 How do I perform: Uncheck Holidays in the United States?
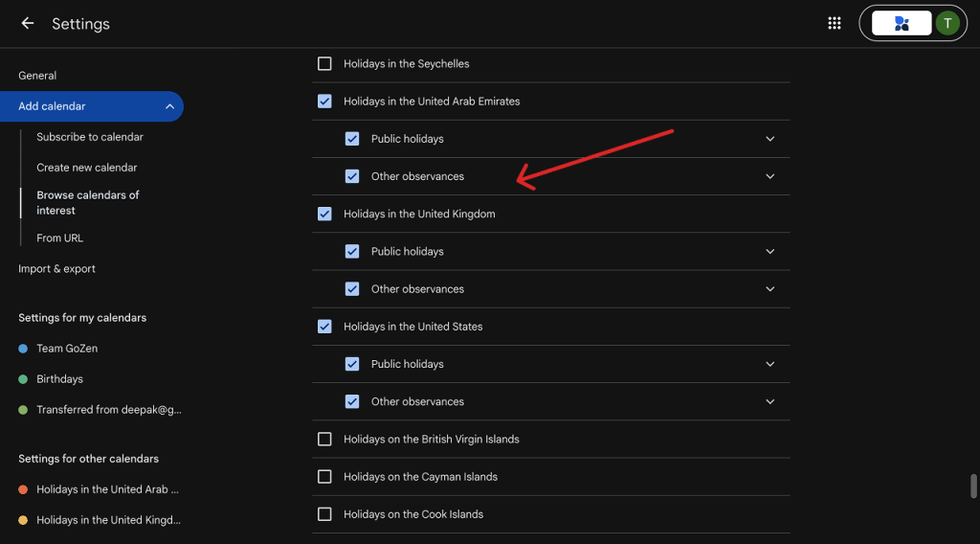[324, 327]
